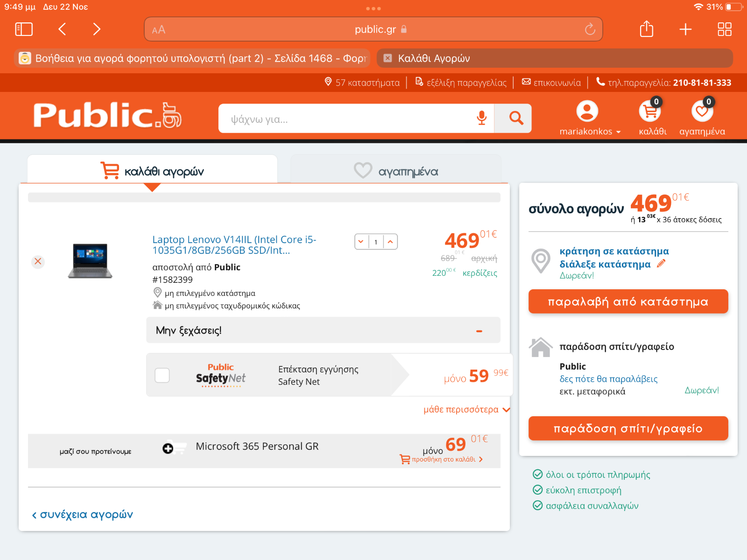Select the Καλάθι Αγορών browser tab
Viewport: 747px width, 560px height.
click(x=555, y=58)
